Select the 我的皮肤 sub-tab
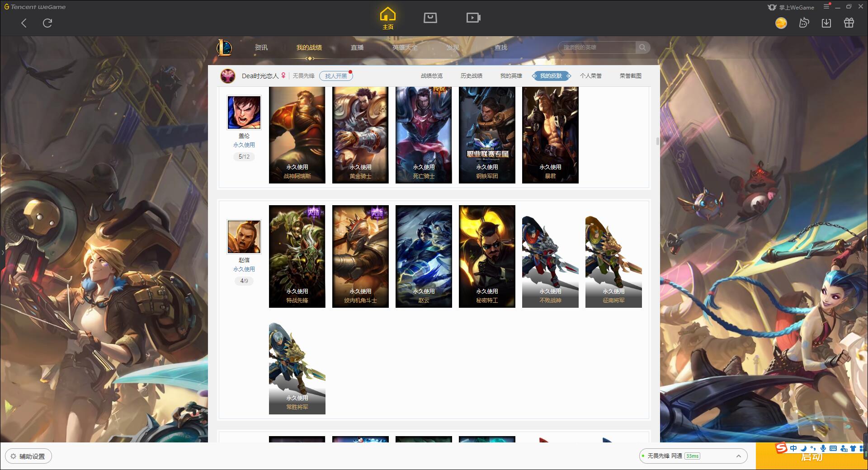This screenshot has width=868, height=470. pyautogui.click(x=551, y=76)
